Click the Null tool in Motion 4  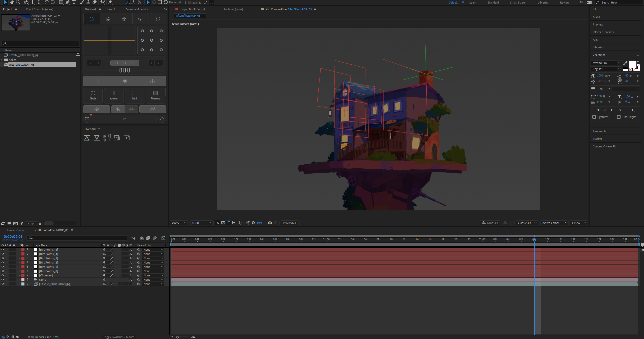click(x=135, y=95)
